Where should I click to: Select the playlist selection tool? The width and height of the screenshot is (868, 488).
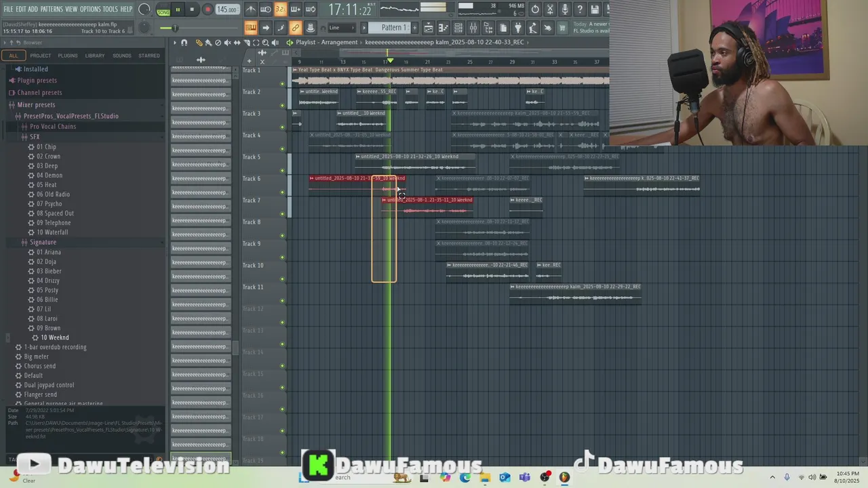click(256, 42)
